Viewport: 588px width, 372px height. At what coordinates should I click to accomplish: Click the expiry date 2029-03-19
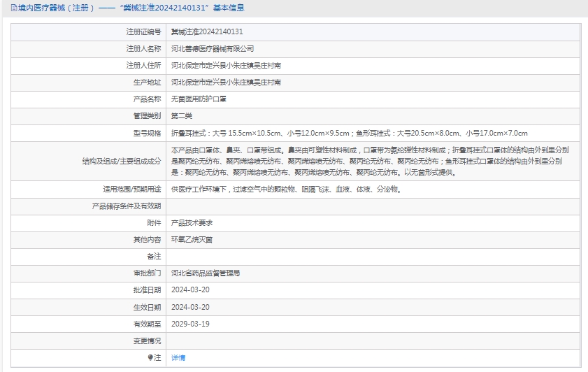[x=190, y=324]
